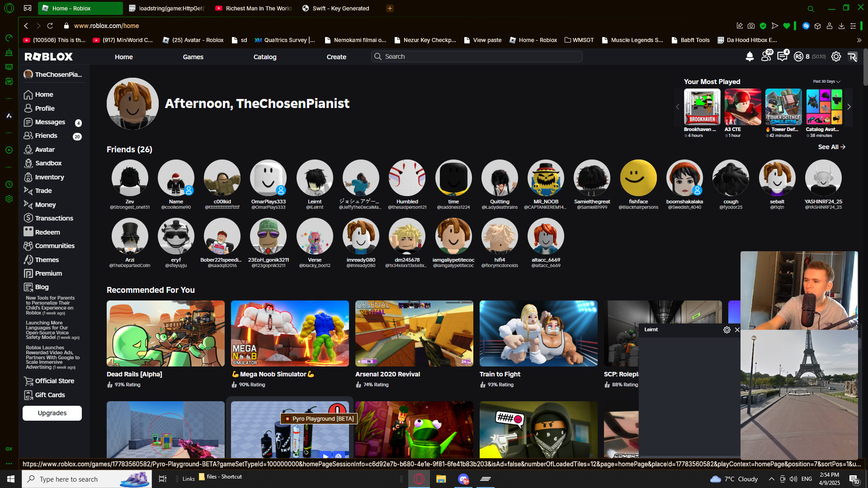868x488 pixels.
Task: Open Tower Defense Simulator thumbnail
Action: click(x=783, y=107)
